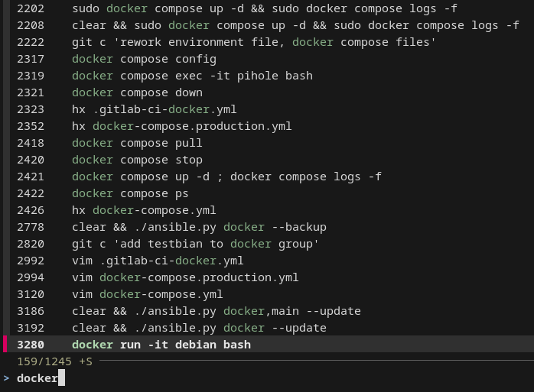Select 'docker compose stop' entry 2420
The width and height of the screenshot is (534, 392).
[137, 160]
